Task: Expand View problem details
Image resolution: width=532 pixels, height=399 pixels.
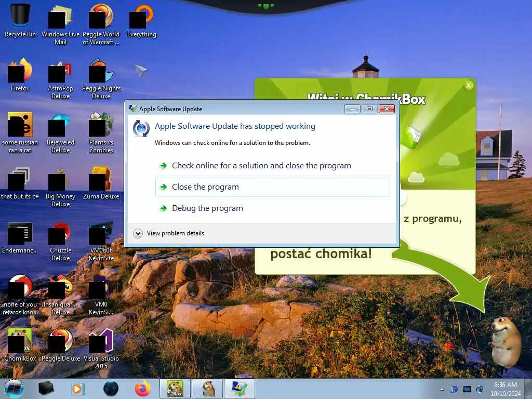Action: tap(169, 233)
